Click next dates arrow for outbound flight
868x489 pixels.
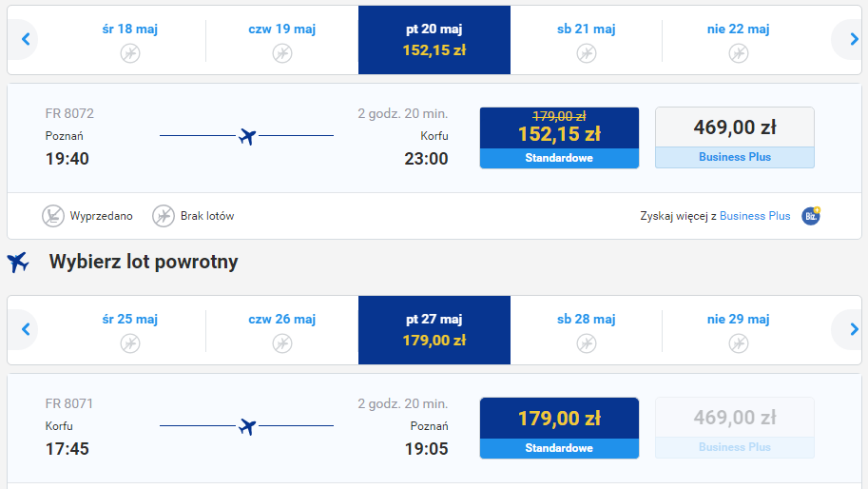point(849,40)
